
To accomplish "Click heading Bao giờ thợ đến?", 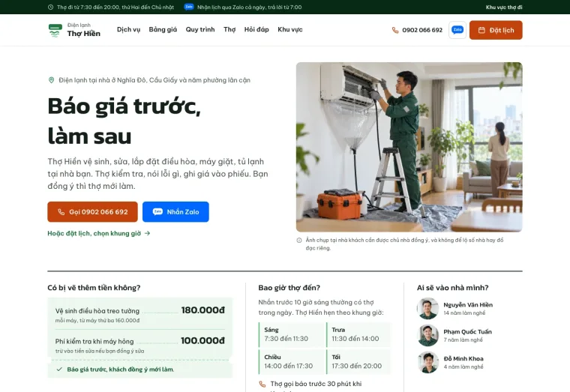I will pyautogui.click(x=289, y=288).
